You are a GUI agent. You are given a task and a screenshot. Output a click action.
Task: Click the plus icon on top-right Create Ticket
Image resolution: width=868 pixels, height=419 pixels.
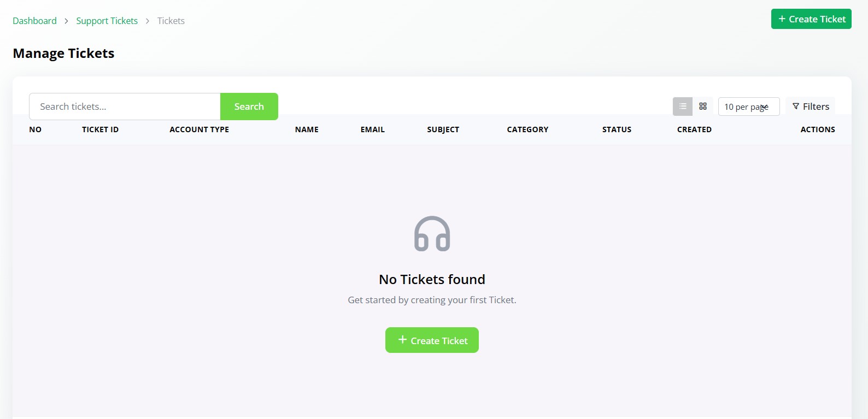point(782,19)
